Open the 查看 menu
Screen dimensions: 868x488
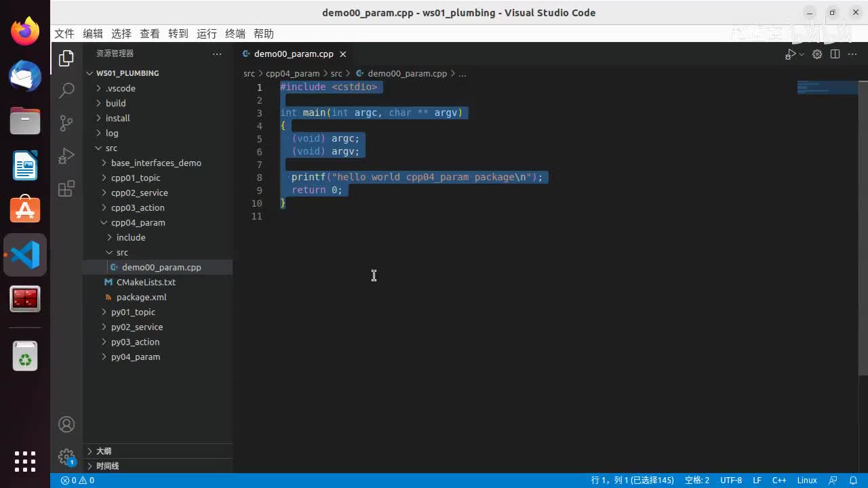[x=150, y=34]
